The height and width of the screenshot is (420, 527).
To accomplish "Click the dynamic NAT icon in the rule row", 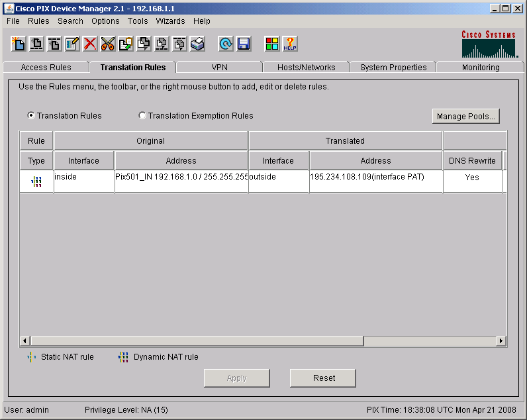I will pos(36,182).
